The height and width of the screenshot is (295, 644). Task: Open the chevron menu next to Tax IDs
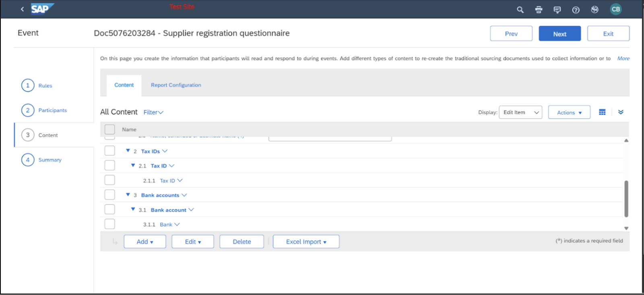[x=165, y=151]
